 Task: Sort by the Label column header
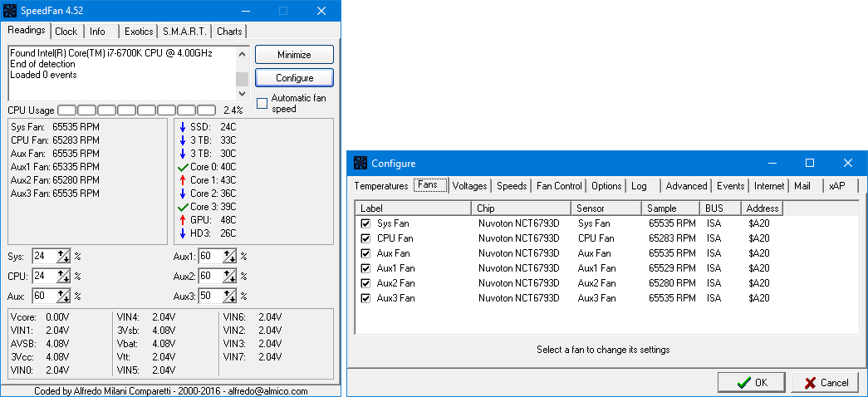[413, 208]
